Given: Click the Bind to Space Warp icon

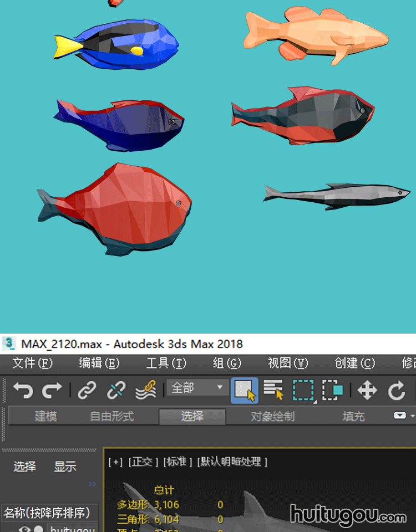Looking at the screenshot, I should click(x=145, y=390).
